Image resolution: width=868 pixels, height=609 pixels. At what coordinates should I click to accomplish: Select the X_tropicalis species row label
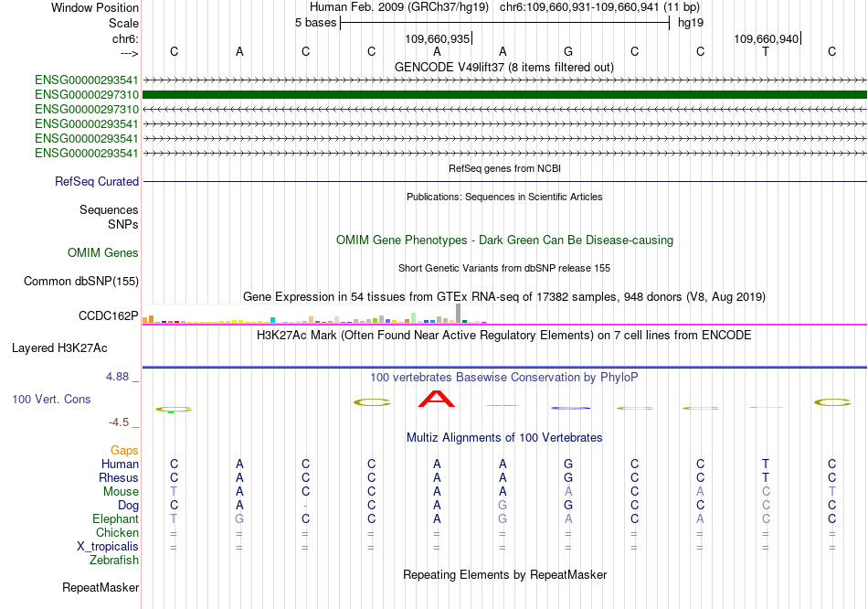click(x=108, y=547)
